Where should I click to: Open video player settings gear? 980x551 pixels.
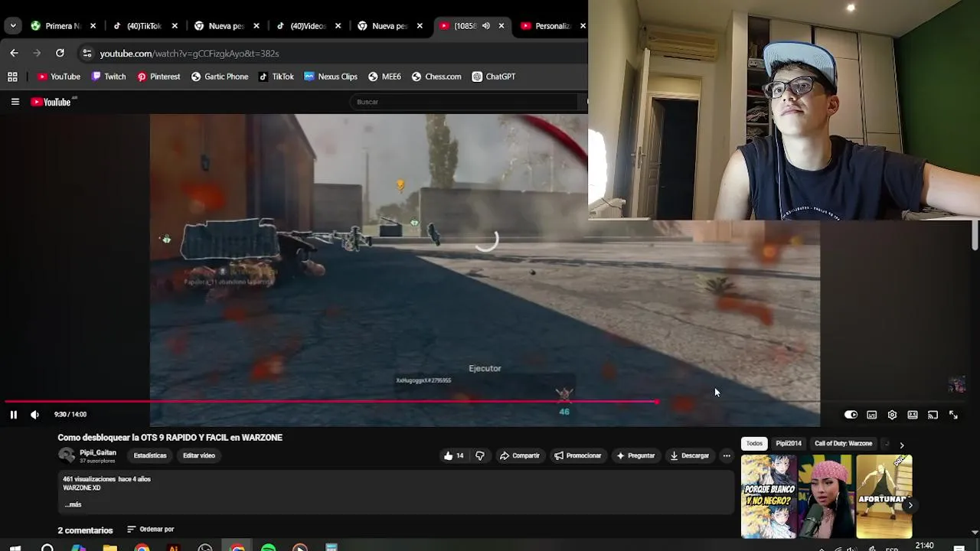click(x=892, y=415)
